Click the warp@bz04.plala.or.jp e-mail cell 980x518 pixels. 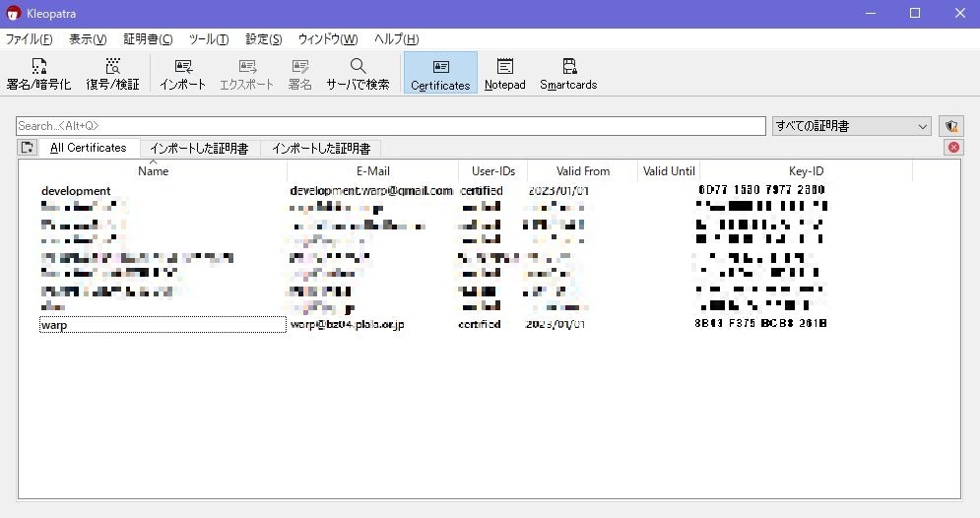click(348, 324)
